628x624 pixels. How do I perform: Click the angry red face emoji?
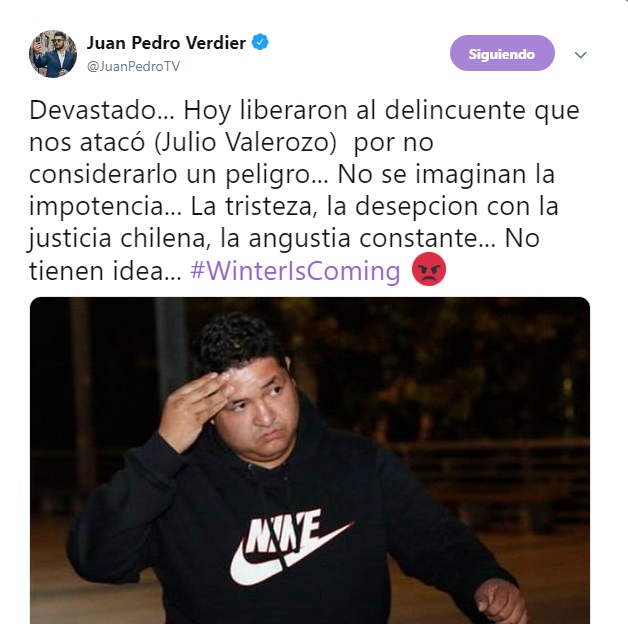(429, 269)
